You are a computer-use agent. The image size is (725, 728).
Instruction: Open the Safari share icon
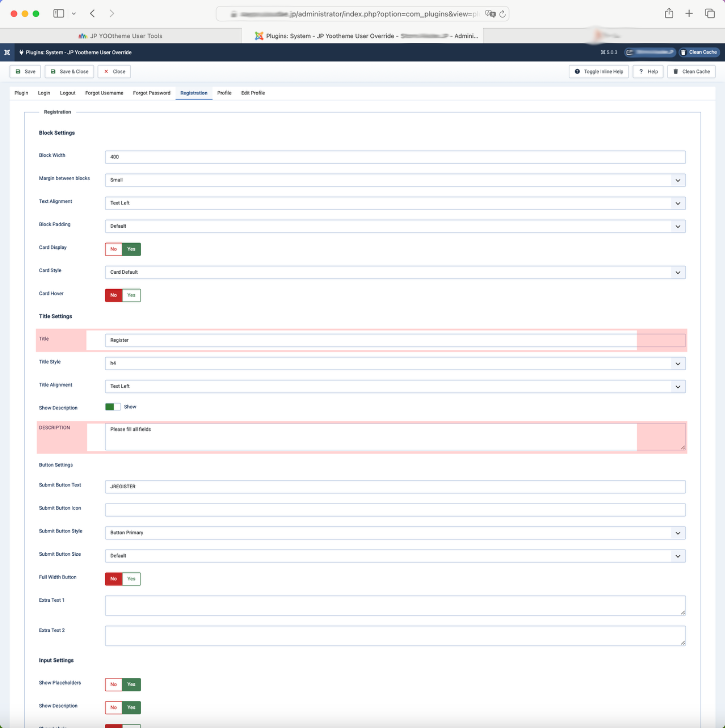click(x=669, y=14)
